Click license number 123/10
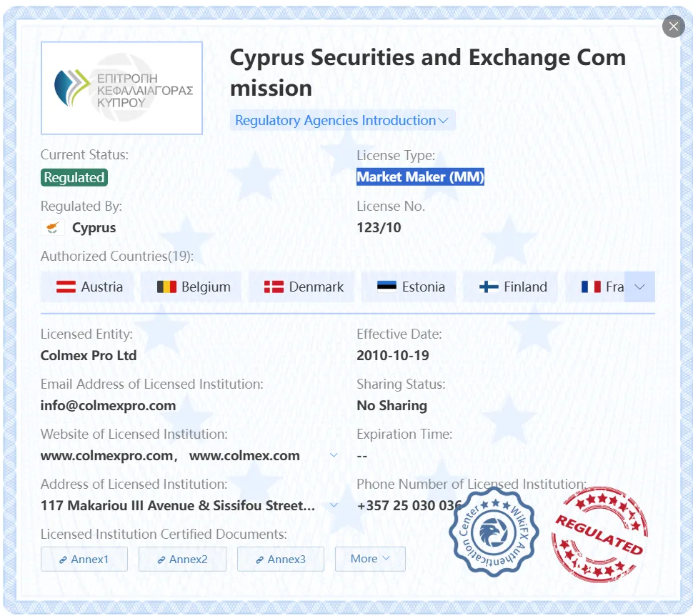 379,227
